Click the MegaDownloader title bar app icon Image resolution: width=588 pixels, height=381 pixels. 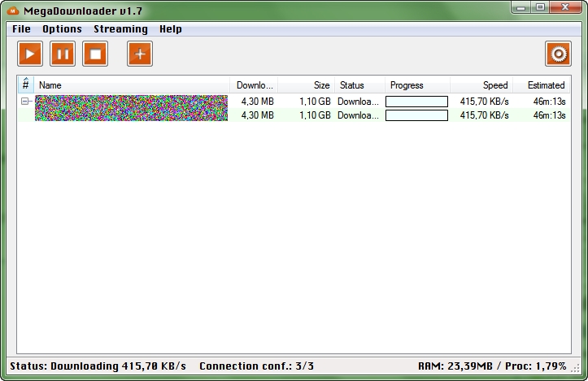click(13, 11)
